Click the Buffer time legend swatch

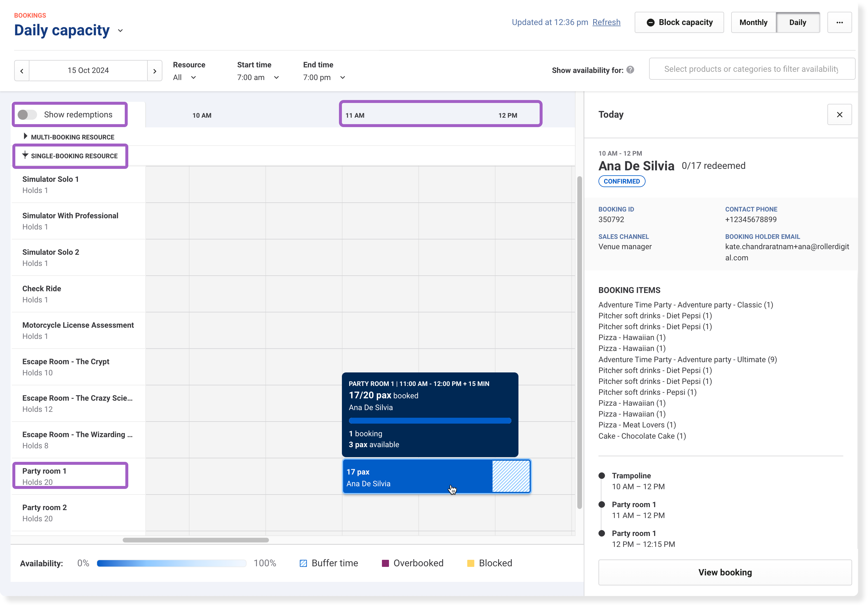(x=303, y=563)
